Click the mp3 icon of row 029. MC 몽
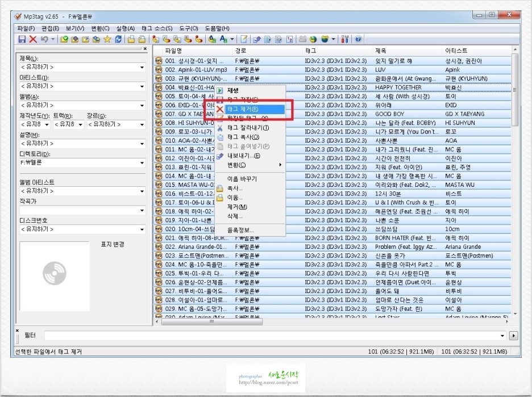 [159, 308]
